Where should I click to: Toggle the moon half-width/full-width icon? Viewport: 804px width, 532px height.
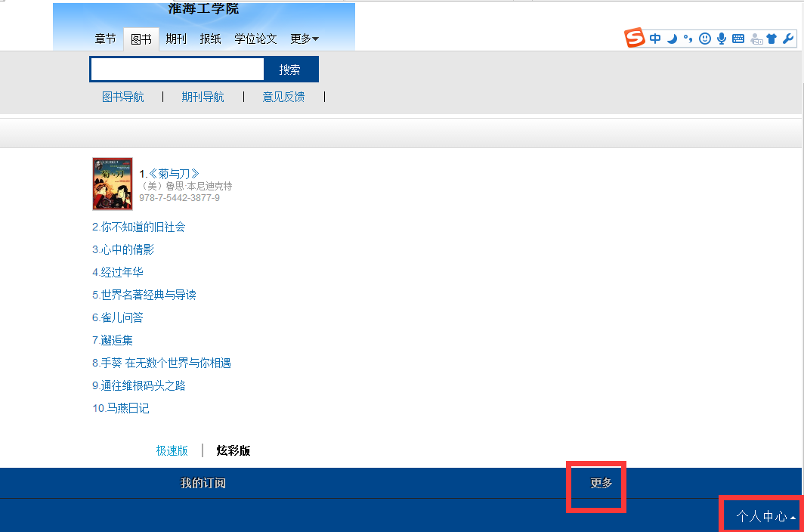tap(672, 39)
